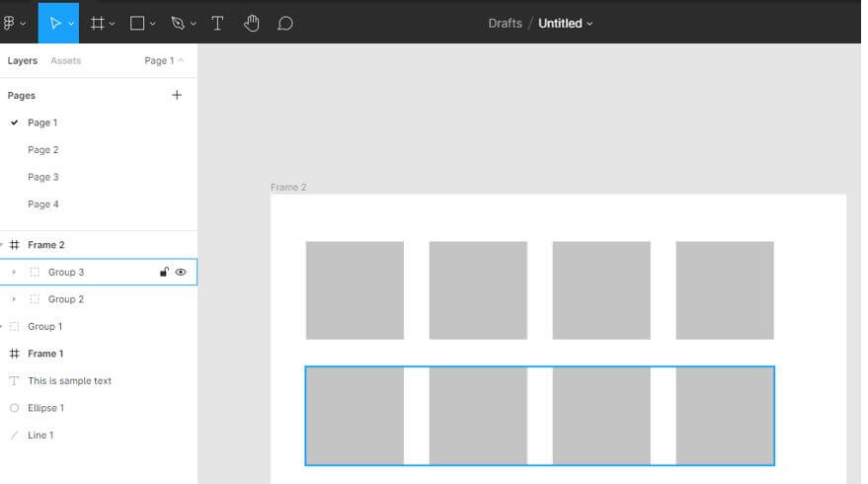Viewport: 868px width, 484px height.
Task: Click the text layer T icon
Action: (x=15, y=380)
